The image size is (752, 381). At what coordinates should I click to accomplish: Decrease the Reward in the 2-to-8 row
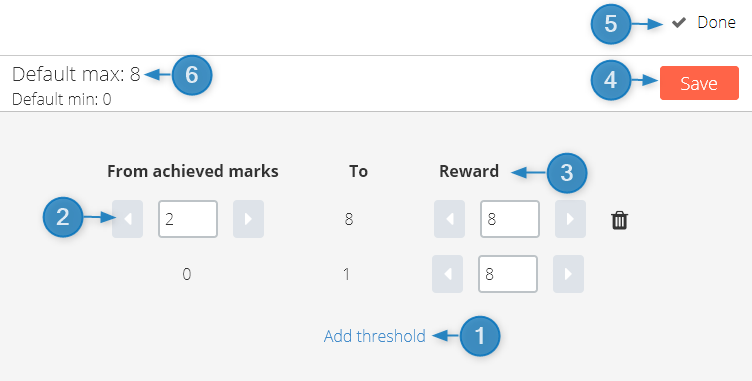coord(449,219)
